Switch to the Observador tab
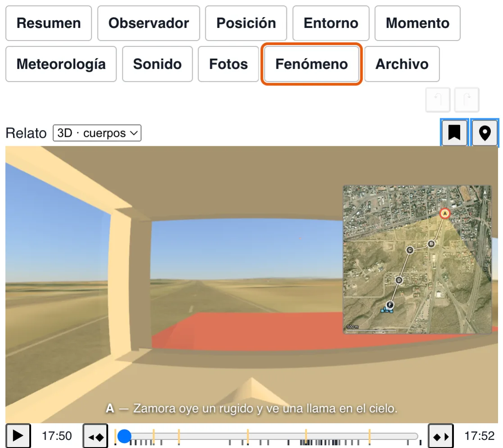The height and width of the screenshot is (448, 503). (x=149, y=23)
